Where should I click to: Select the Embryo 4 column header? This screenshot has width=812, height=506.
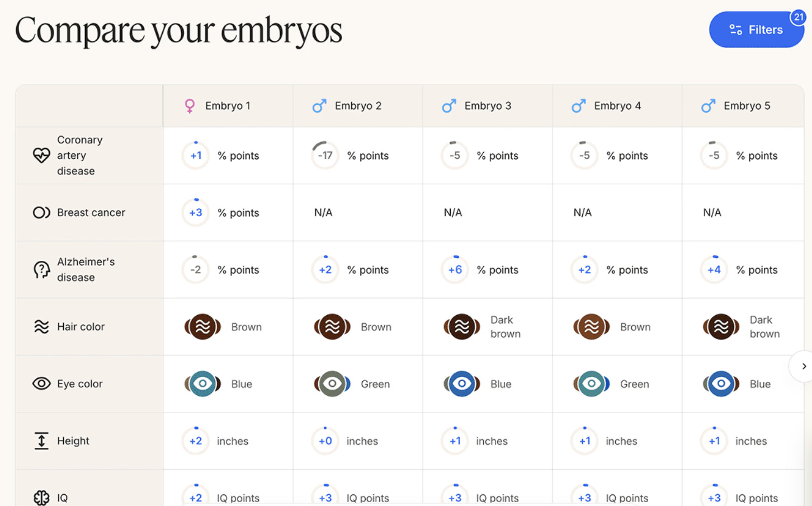[x=617, y=106]
